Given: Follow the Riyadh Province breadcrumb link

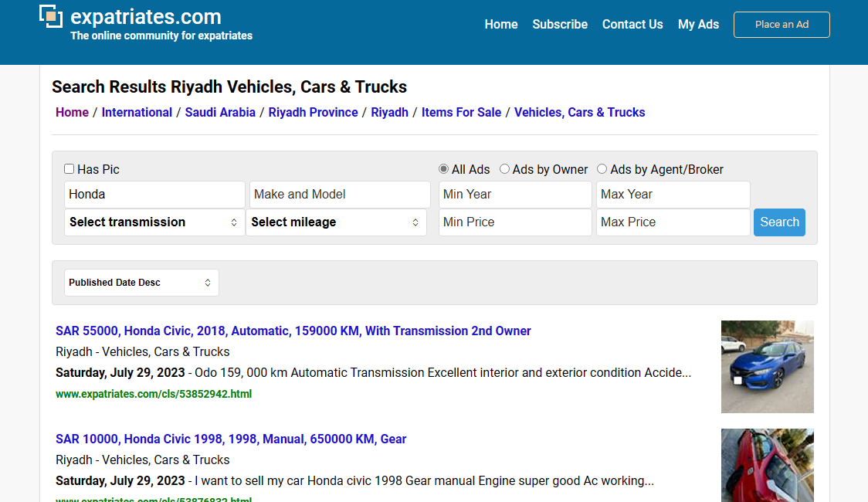Looking at the screenshot, I should (x=314, y=112).
